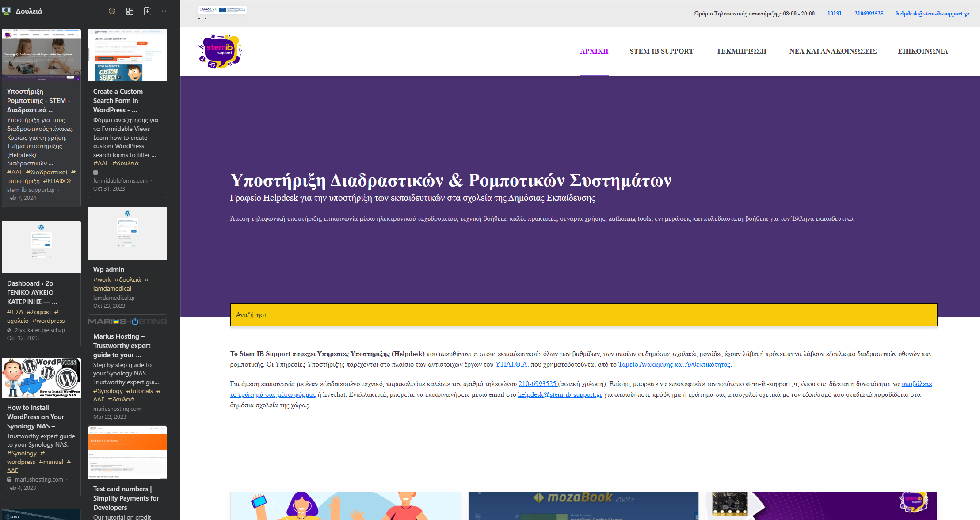Click How to Install WordPress title
The width and height of the screenshot is (980, 520).
(35, 417)
